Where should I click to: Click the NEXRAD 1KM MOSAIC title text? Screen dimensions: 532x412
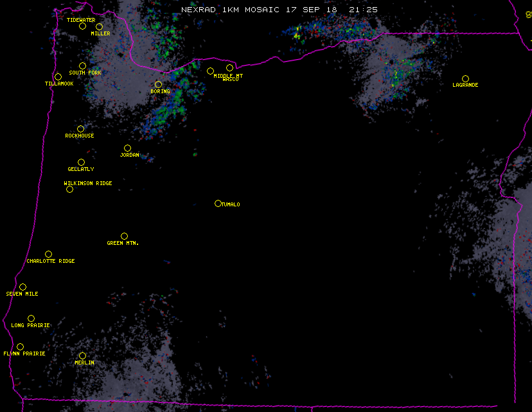229,10
